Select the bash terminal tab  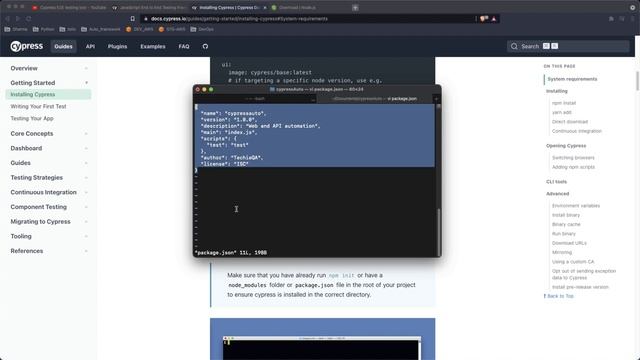255,99
